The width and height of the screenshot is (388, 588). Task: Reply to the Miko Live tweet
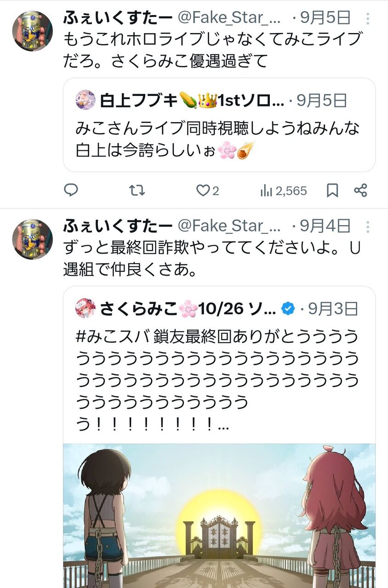pyautogui.click(x=70, y=190)
